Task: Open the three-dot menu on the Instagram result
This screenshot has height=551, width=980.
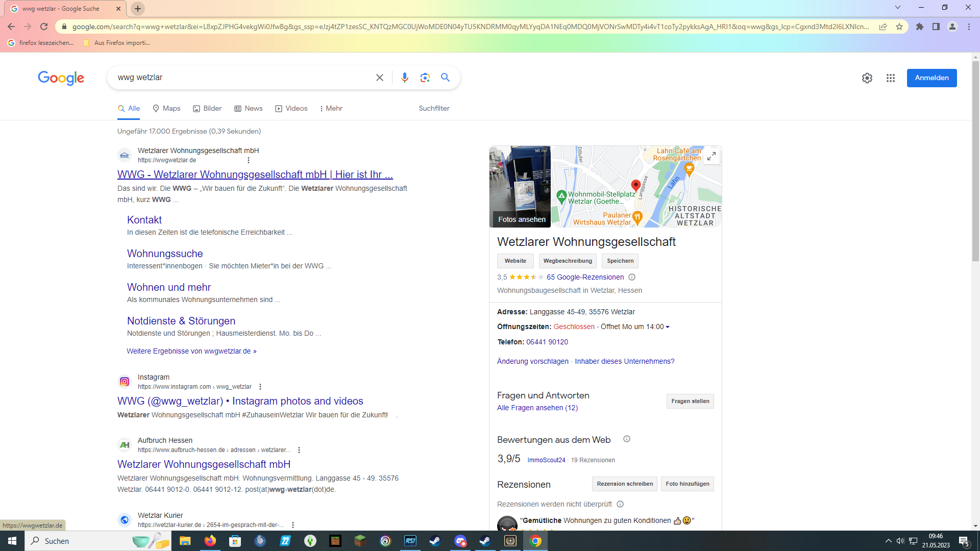Action: click(x=260, y=387)
